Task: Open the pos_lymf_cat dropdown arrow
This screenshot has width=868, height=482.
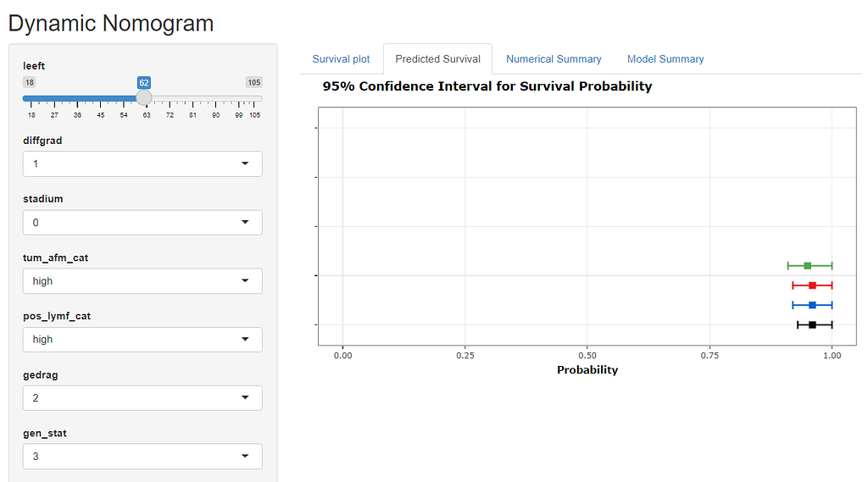Action: coord(245,339)
